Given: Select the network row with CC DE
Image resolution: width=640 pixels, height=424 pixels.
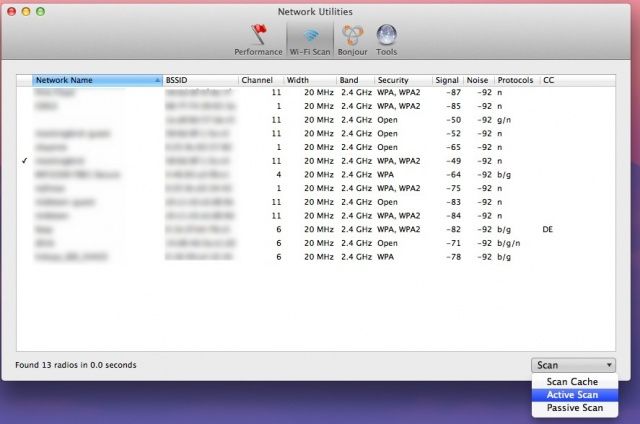Looking at the screenshot, I should [300, 228].
